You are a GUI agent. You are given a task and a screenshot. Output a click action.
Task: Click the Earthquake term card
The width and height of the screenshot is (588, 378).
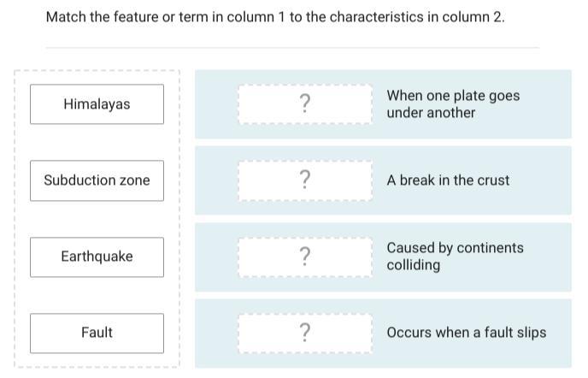tap(97, 257)
